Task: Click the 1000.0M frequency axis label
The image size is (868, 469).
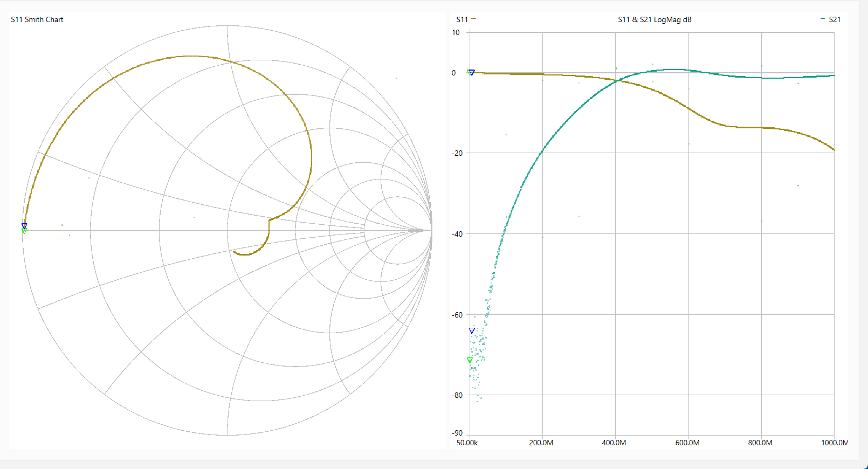Action: pyautogui.click(x=834, y=443)
